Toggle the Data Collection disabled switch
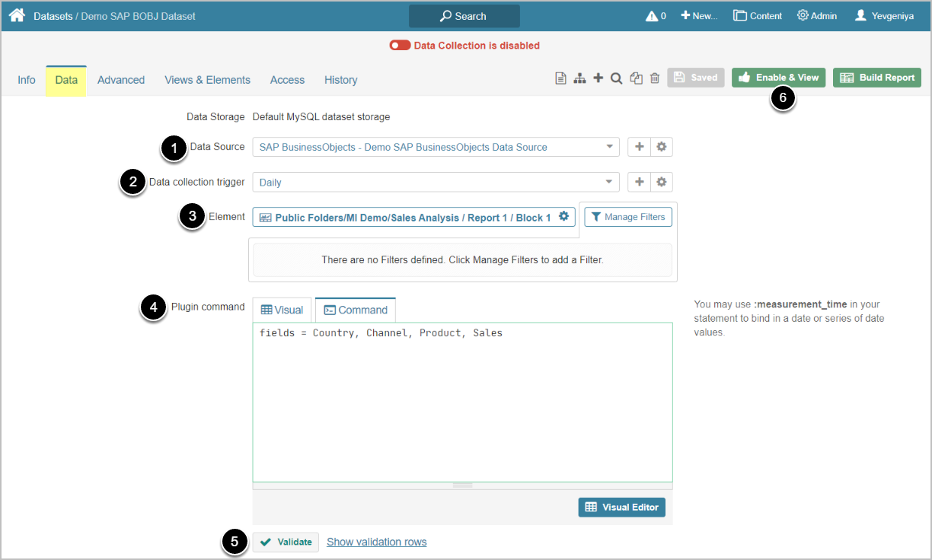 point(400,46)
